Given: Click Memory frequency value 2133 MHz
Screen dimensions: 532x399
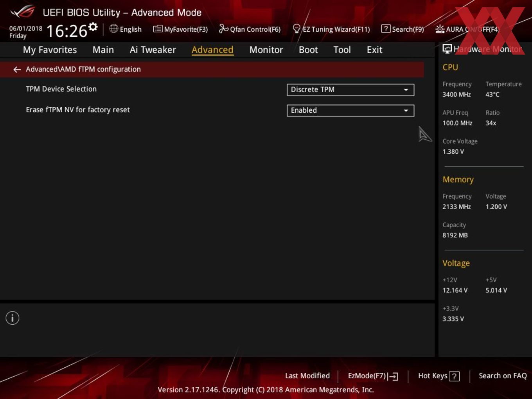Looking at the screenshot, I should [x=457, y=207].
